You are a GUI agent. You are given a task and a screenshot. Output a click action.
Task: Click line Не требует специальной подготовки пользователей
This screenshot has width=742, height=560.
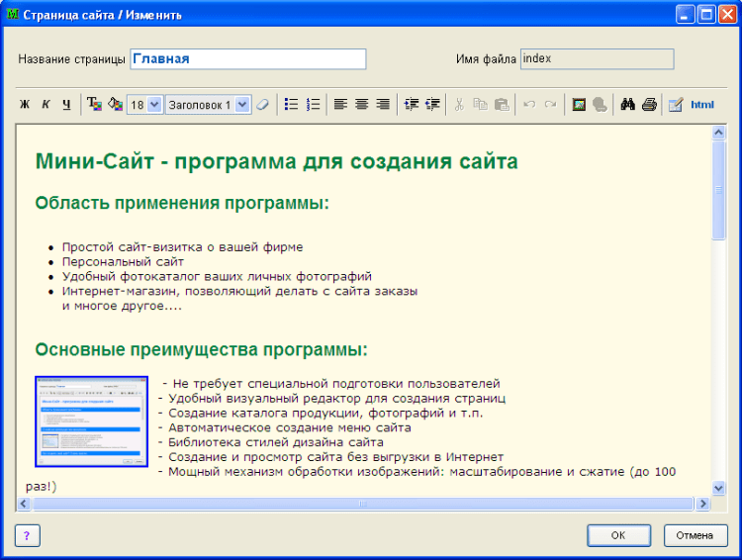pyautogui.click(x=336, y=384)
